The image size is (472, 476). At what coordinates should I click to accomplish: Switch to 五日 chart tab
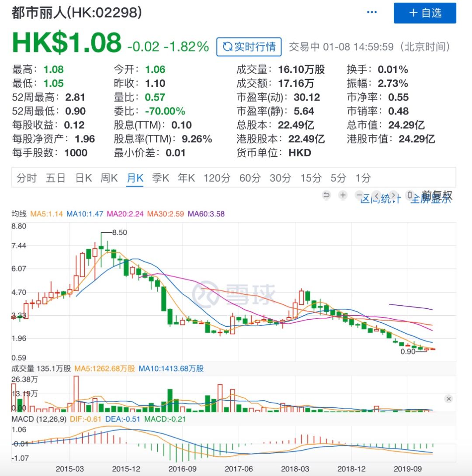tap(56, 178)
